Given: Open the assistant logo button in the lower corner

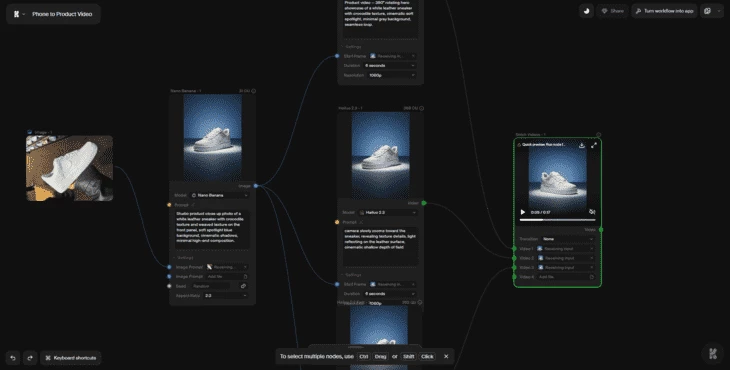Looking at the screenshot, I should coord(712,353).
